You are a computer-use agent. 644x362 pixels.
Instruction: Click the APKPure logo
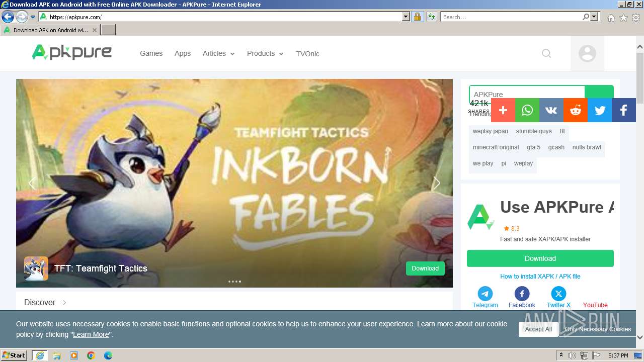coord(72,52)
